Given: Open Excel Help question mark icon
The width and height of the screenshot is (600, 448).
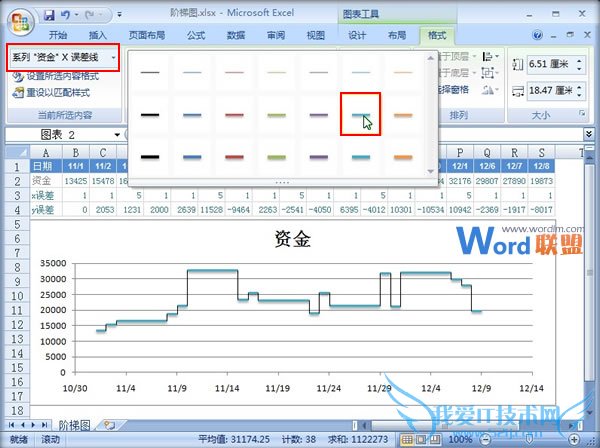Looking at the screenshot, I should click(537, 35).
